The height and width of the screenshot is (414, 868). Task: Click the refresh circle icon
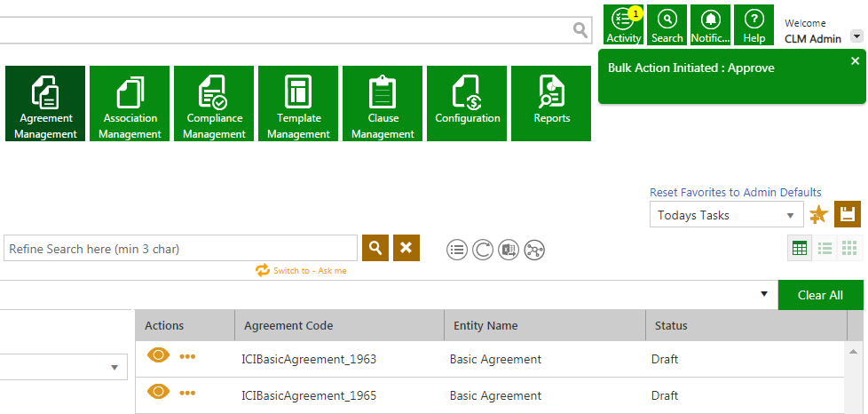[x=482, y=250]
